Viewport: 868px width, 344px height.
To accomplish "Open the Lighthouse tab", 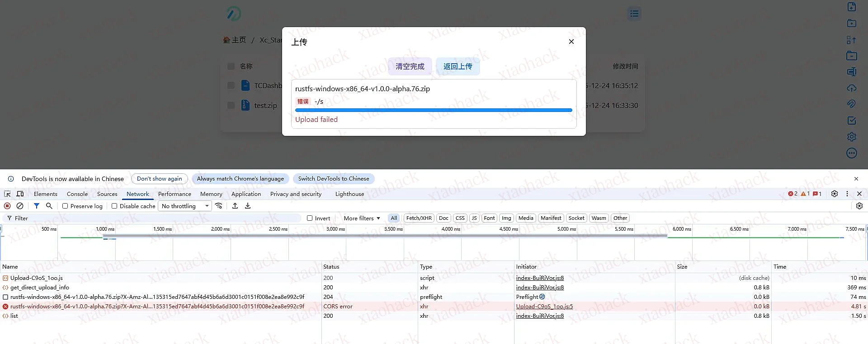I will pos(349,194).
